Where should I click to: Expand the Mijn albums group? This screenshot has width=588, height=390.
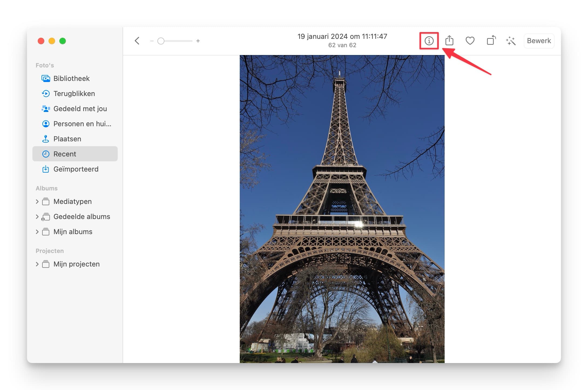(x=37, y=232)
